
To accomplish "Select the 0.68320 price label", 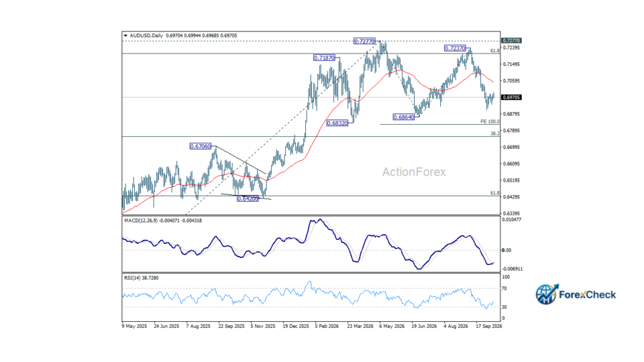I will (337, 123).
